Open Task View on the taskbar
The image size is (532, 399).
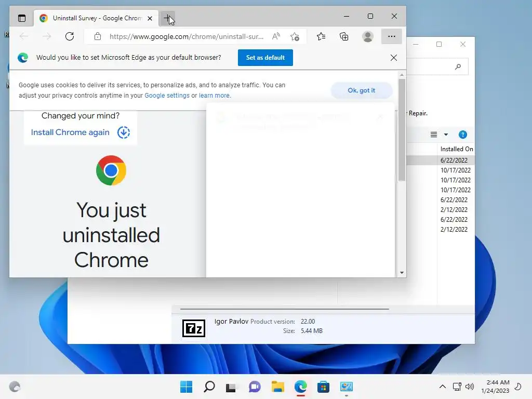[x=231, y=387]
